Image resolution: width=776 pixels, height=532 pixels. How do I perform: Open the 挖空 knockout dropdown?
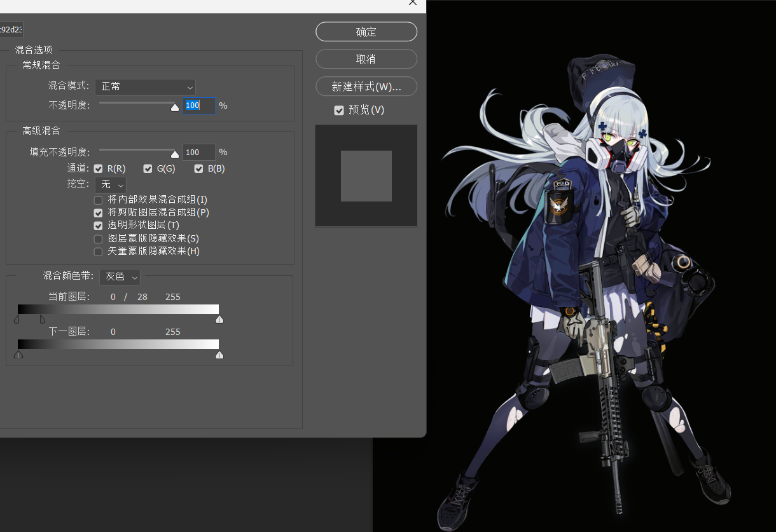pos(111,184)
